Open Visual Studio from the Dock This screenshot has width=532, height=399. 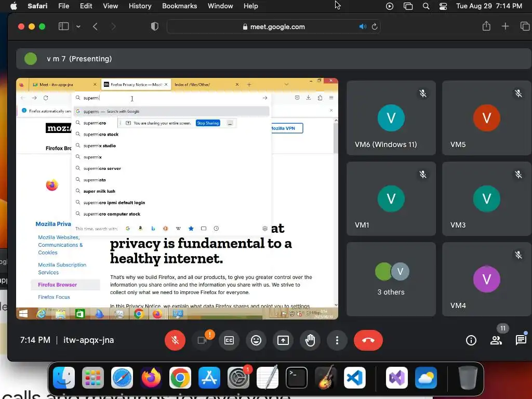tap(397, 378)
